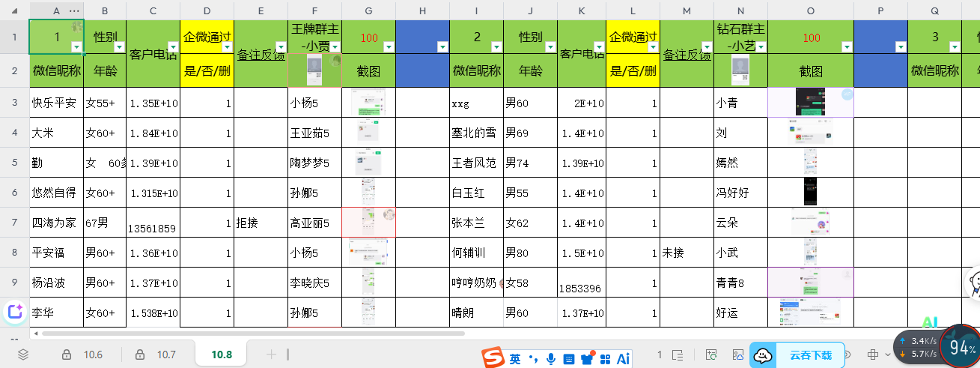The width and height of the screenshot is (980, 368).
Task: Open screenshot thumbnail beside 小青
Action: coord(811,103)
